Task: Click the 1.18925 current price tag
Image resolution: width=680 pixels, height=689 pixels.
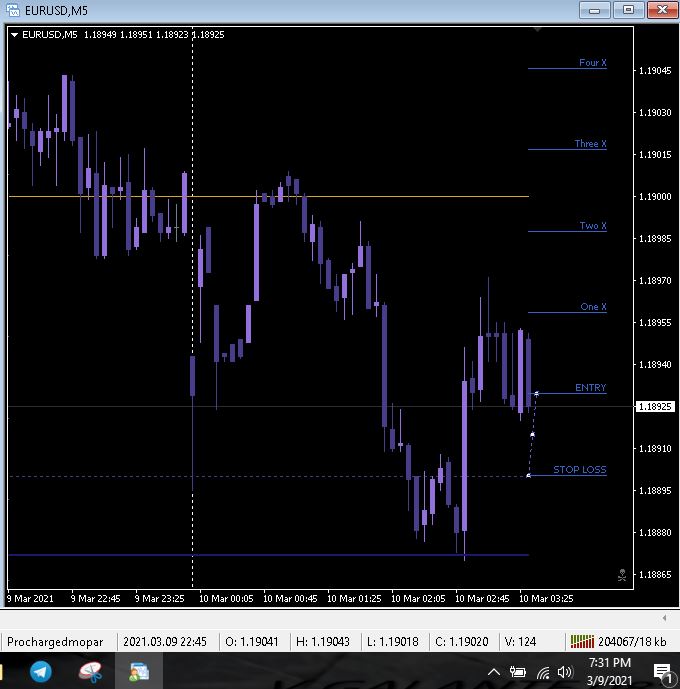Action: coord(655,406)
